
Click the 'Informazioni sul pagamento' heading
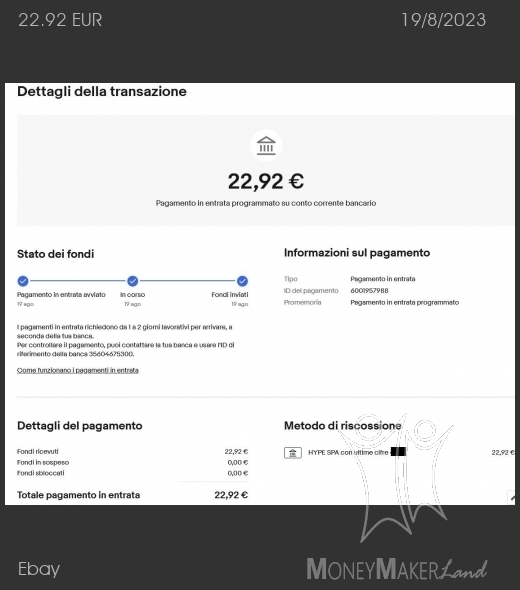[357, 253]
